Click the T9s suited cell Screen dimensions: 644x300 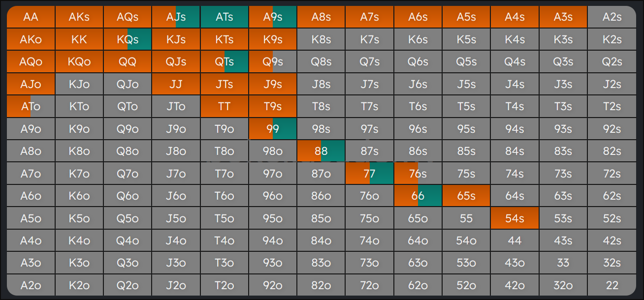coord(273,106)
